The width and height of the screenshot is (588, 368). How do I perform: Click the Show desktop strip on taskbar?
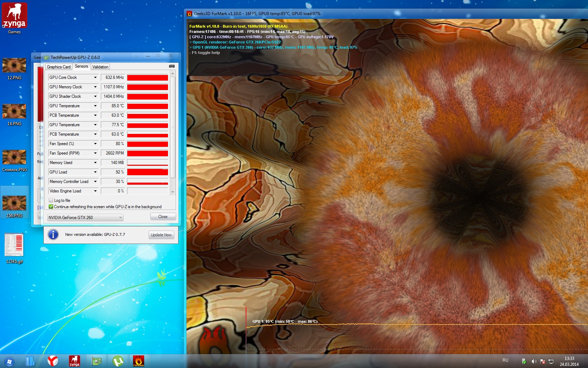586,361
